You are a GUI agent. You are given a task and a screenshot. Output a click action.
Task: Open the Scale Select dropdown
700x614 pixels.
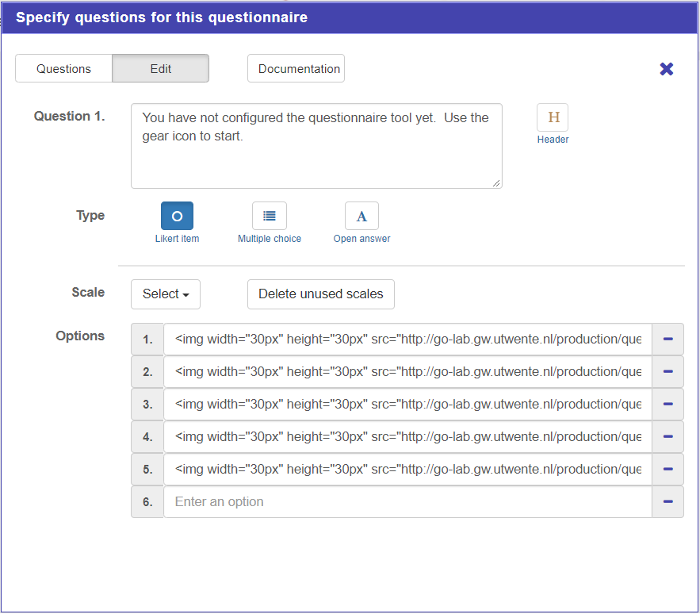point(166,294)
